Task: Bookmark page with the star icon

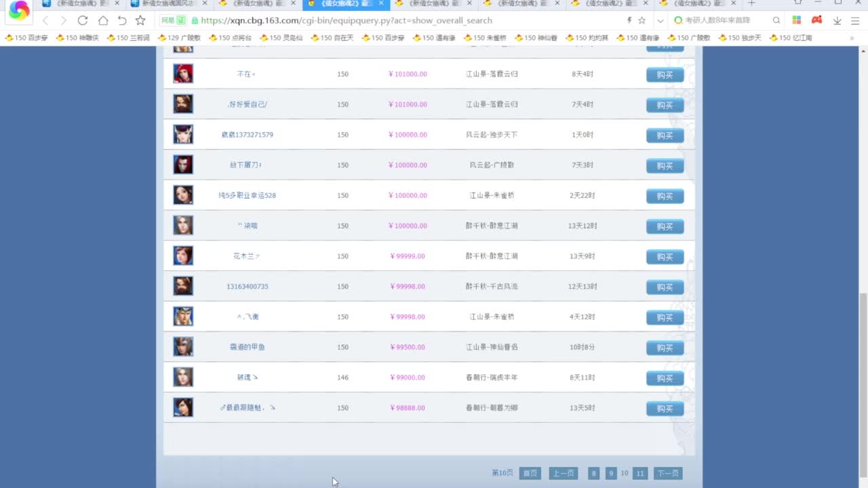Action: point(140,20)
